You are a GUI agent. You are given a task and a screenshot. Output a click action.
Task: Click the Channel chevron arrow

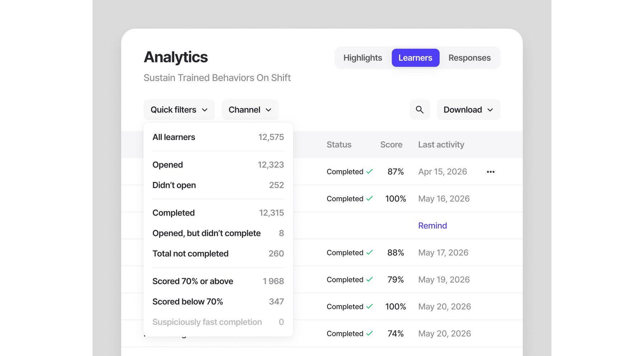(x=269, y=110)
